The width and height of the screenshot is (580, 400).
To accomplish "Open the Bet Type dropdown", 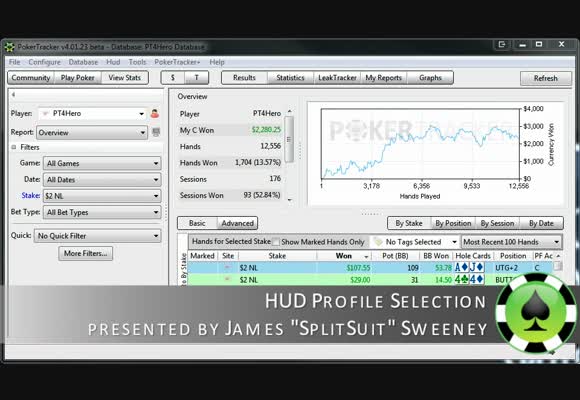I will [102, 212].
